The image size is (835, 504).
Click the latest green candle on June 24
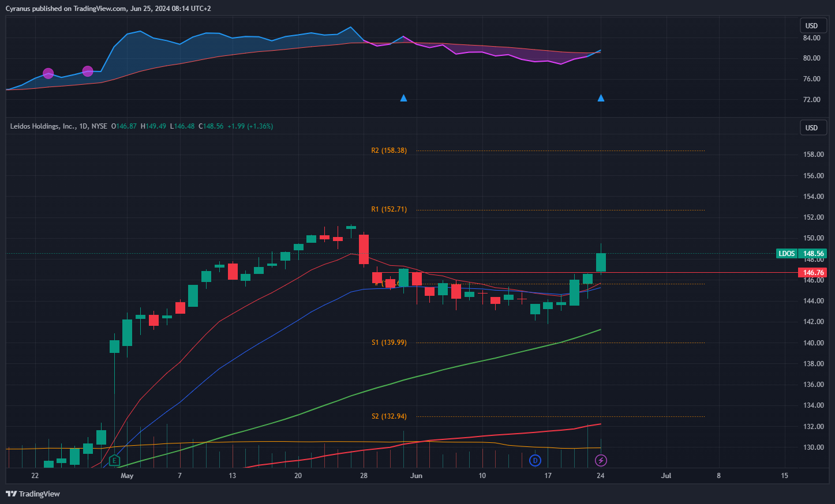click(601, 262)
